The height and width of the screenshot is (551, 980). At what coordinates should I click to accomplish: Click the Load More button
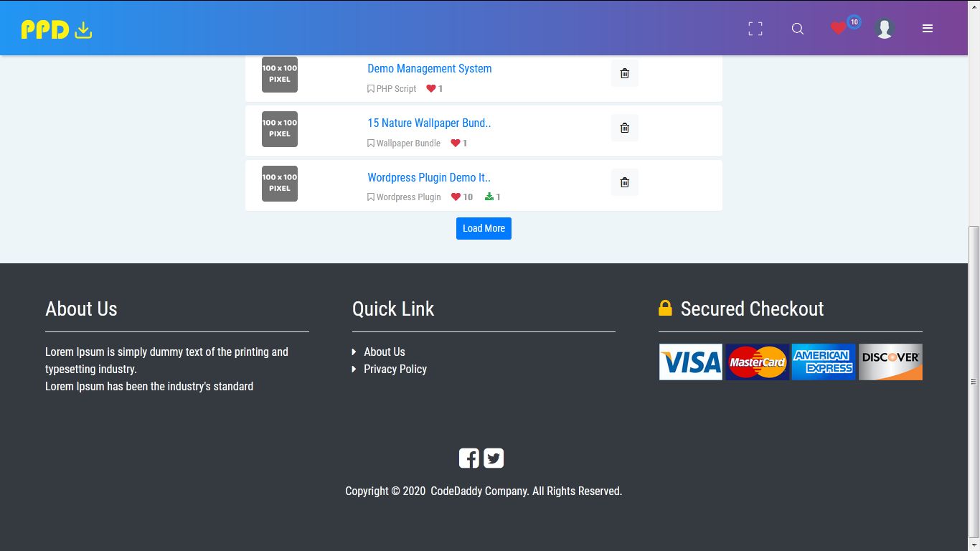[484, 228]
